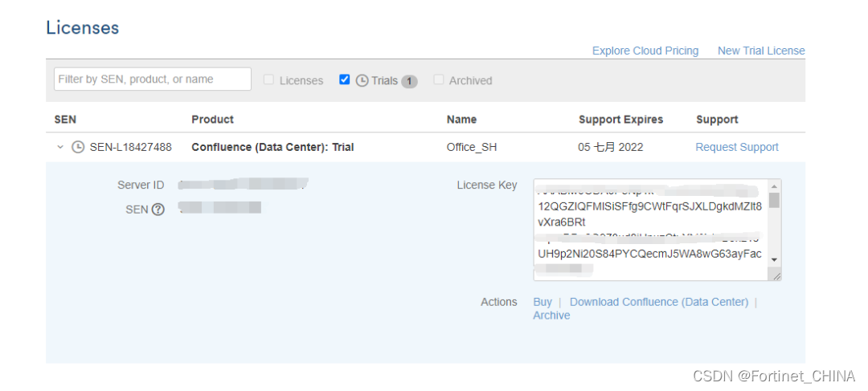
Task: Click the License Key textarea resize handle
Action: pyautogui.click(x=776, y=275)
